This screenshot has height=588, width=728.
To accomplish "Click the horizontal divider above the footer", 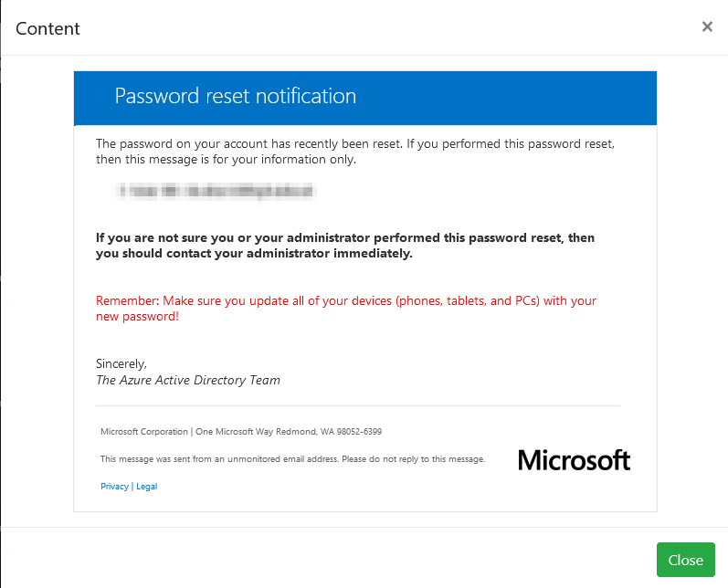I will coord(358,405).
